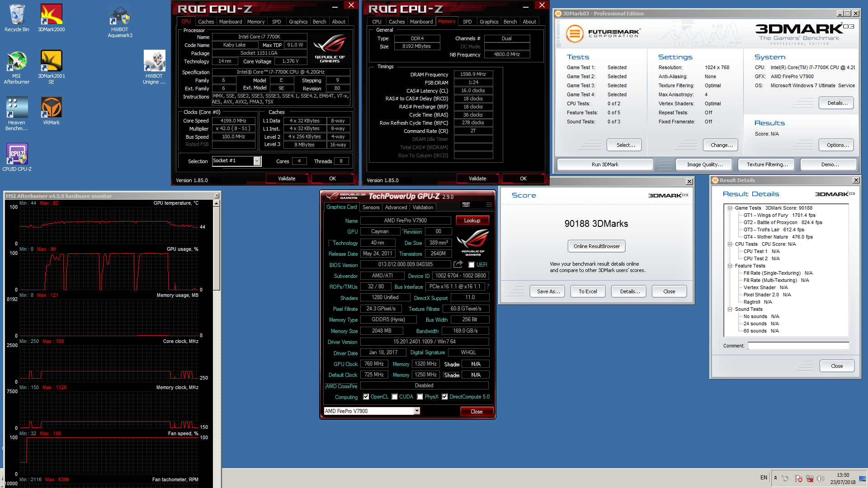The image size is (868, 488).
Task: Show hidden tray icons with the chevron arrow
Action: [775, 478]
